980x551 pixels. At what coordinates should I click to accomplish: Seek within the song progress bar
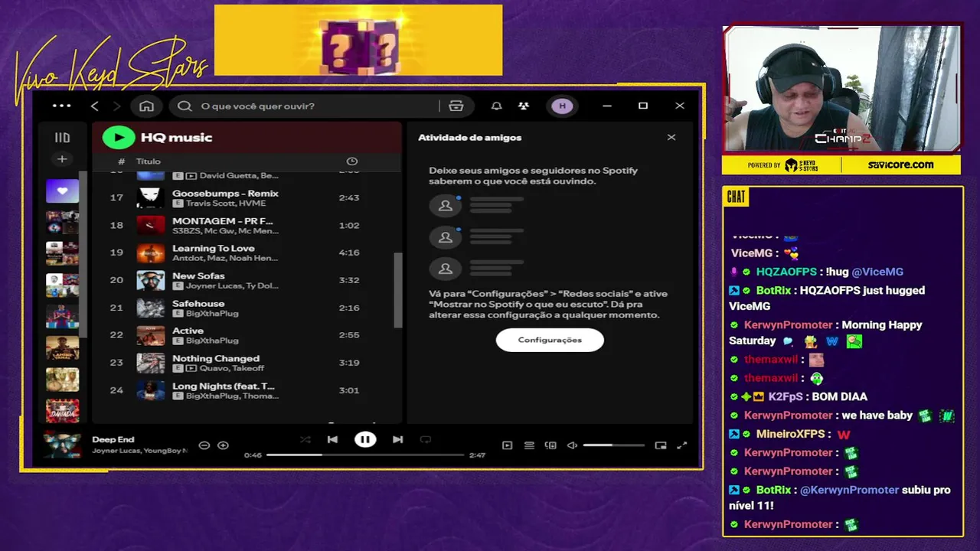pyautogui.click(x=365, y=455)
